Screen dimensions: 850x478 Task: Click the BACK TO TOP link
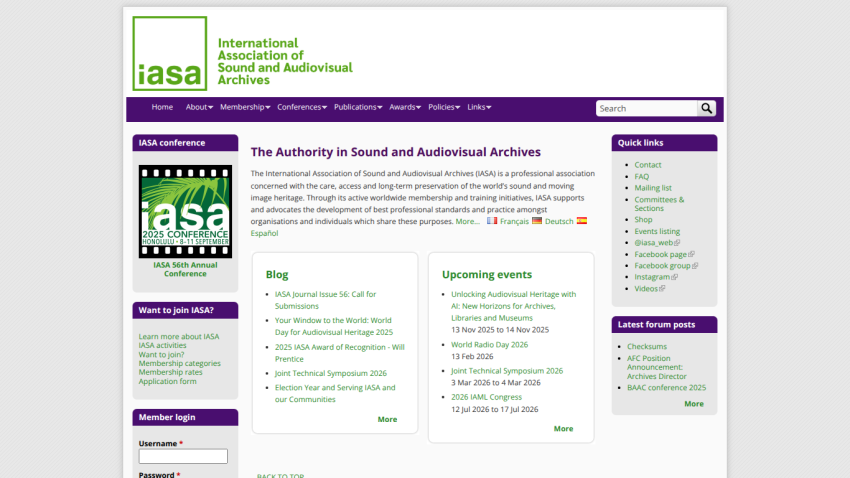280,475
